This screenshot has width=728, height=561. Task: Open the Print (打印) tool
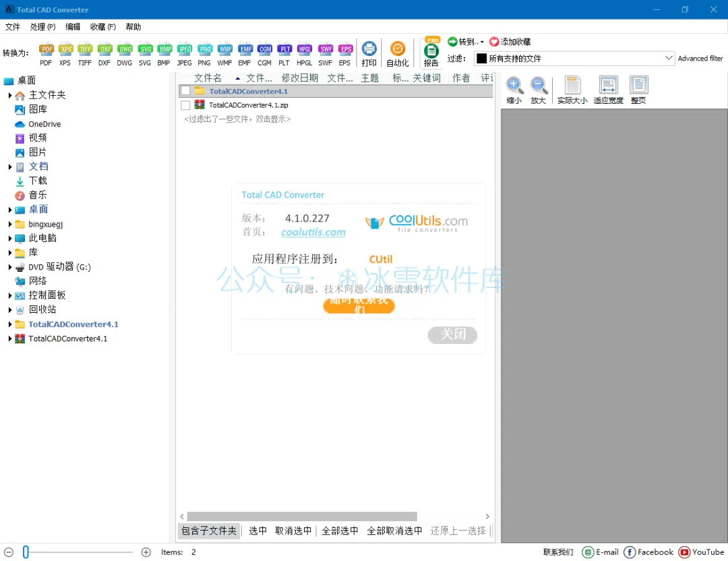(x=369, y=54)
